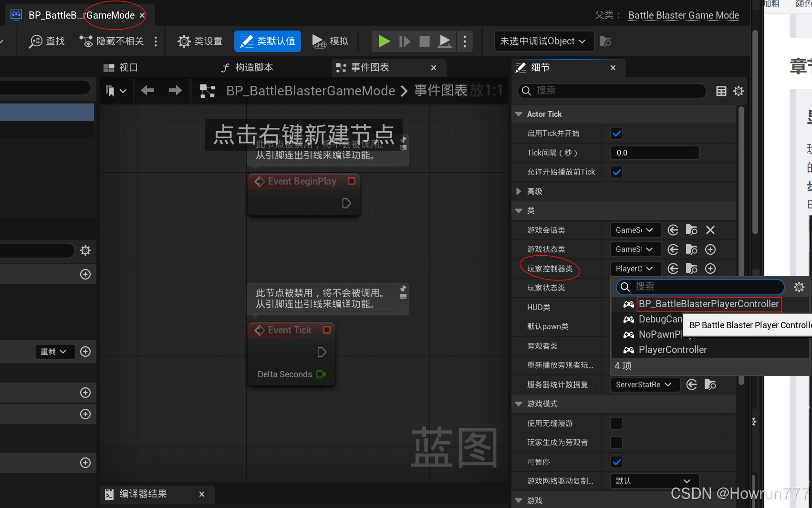Open the parent class Battle Blaster Game Mode link
This screenshot has width=812, height=508.
tap(683, 15)
